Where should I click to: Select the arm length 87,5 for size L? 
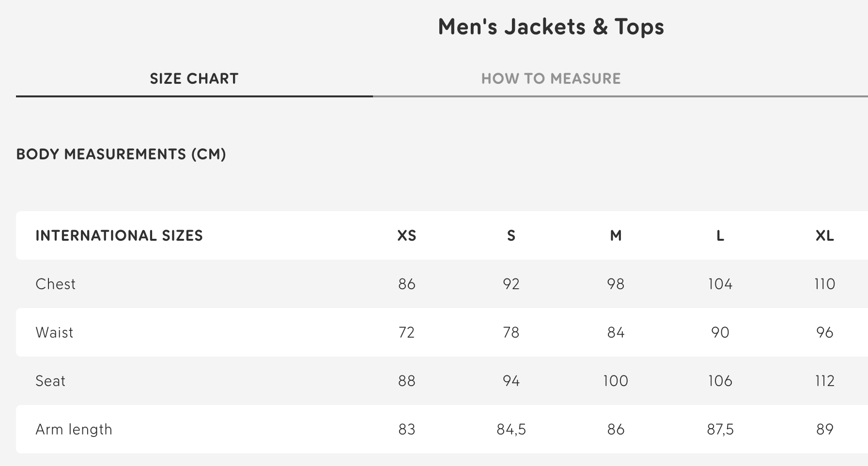[x=720, y=429]
